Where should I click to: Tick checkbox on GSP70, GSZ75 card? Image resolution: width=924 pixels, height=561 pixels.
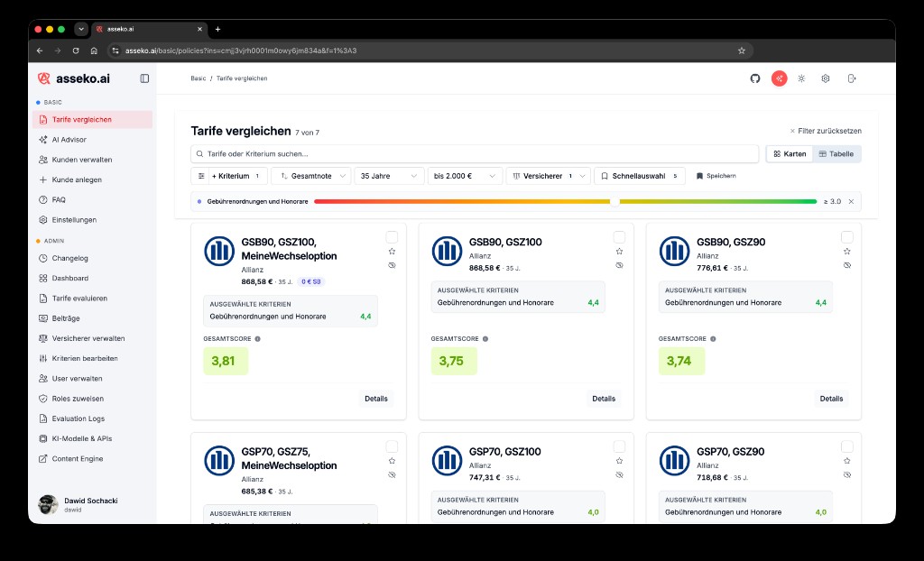tap(392, 446)
